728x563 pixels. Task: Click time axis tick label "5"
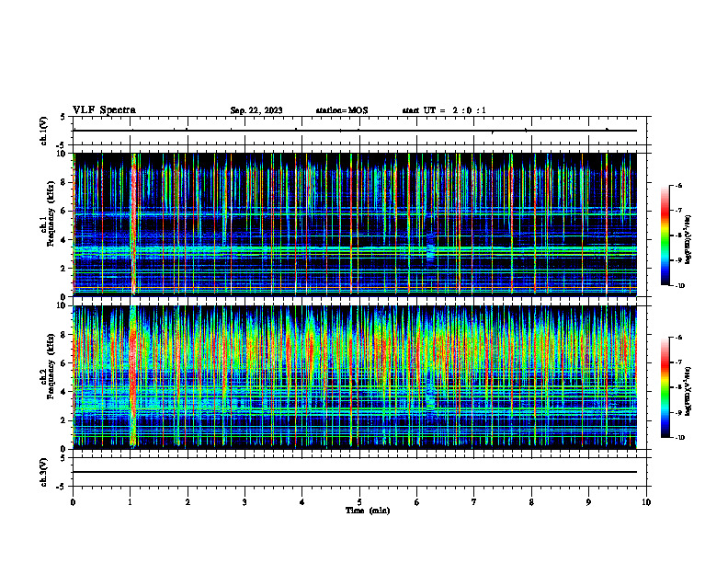coord(359,502)
